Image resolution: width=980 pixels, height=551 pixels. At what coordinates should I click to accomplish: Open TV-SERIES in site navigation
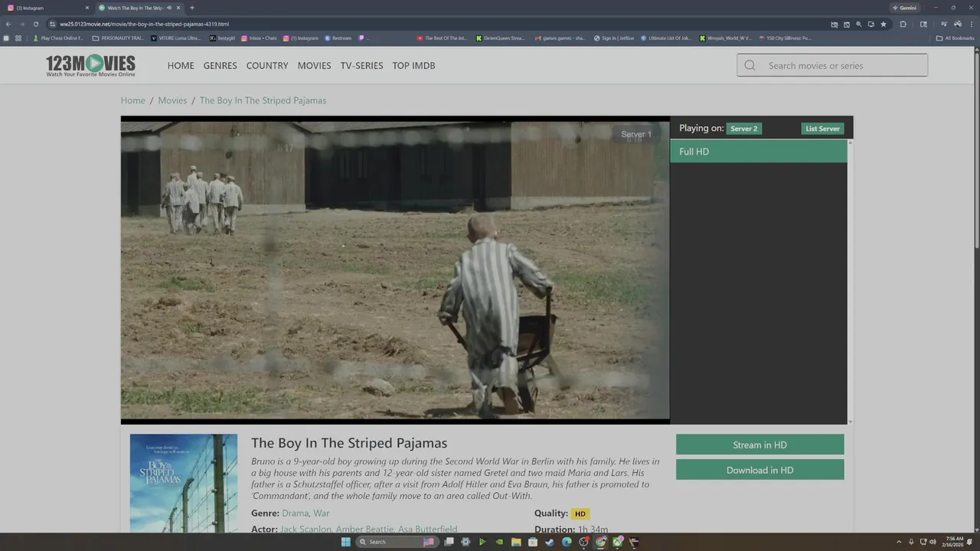[361, 65]
